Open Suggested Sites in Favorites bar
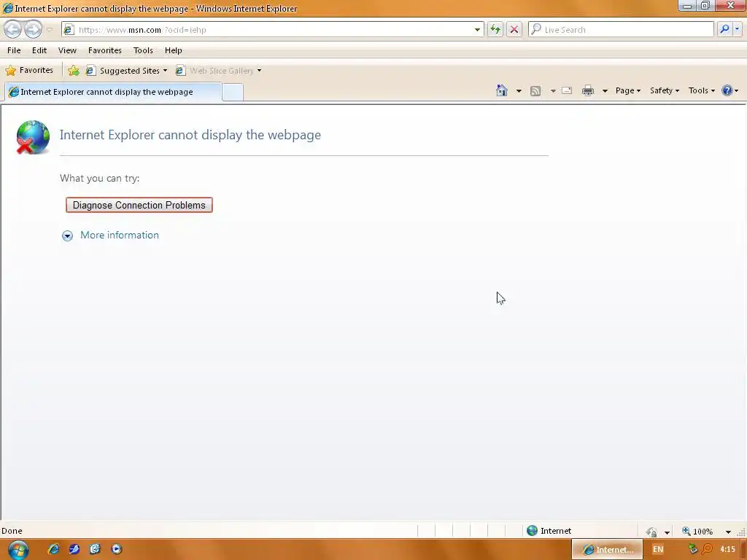747x560 pixels. click(x=127, y=71)
